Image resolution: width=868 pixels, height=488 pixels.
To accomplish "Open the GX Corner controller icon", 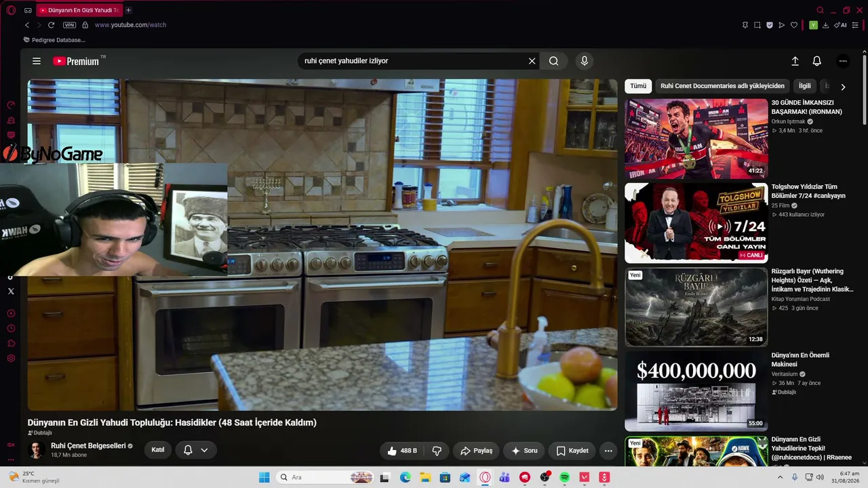I will click(28, 10).
